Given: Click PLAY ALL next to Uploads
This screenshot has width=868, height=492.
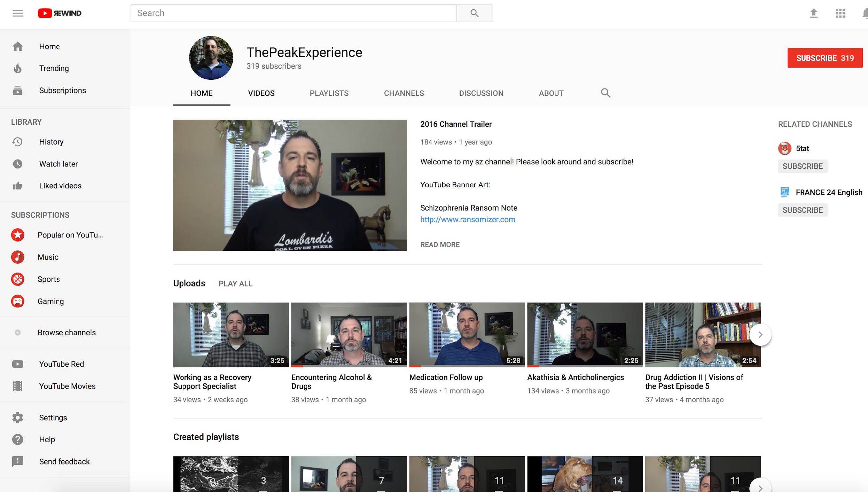Looking at the screenshot, I should [x=235, y=284].
